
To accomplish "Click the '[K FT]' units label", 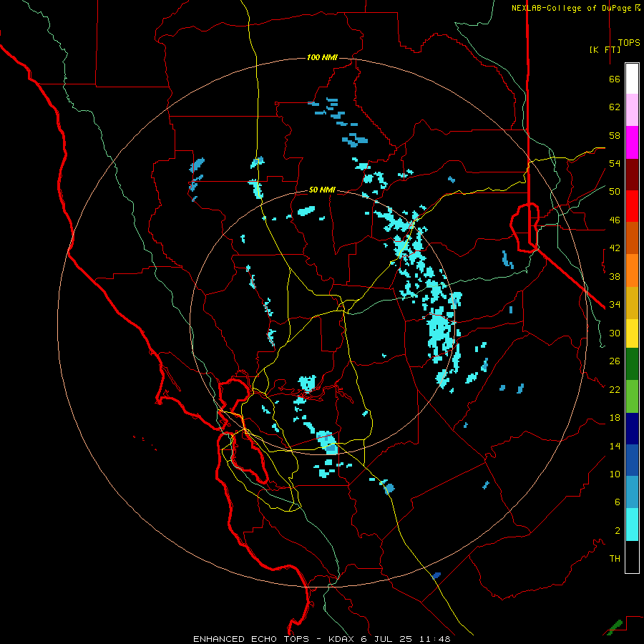I will tap(605, 49).
